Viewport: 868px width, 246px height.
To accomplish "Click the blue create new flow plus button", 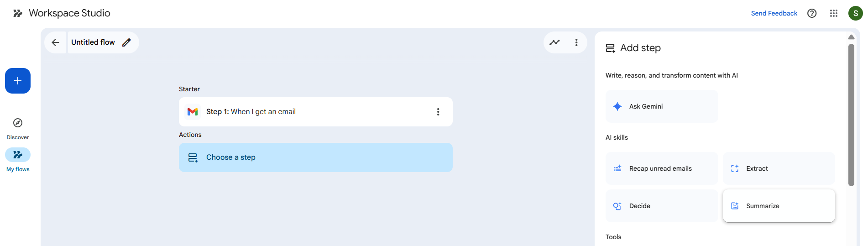I will (18, 81).
